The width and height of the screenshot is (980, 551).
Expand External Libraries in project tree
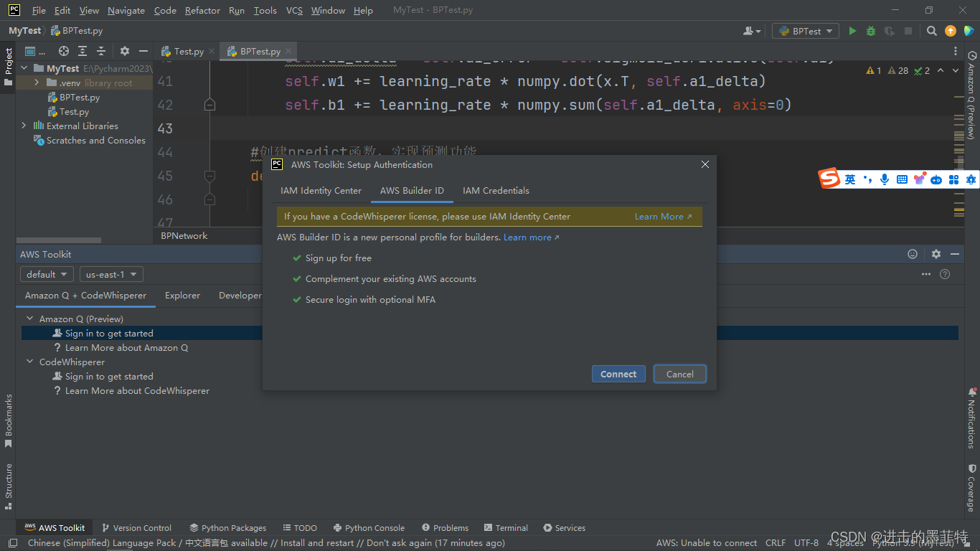24,126
